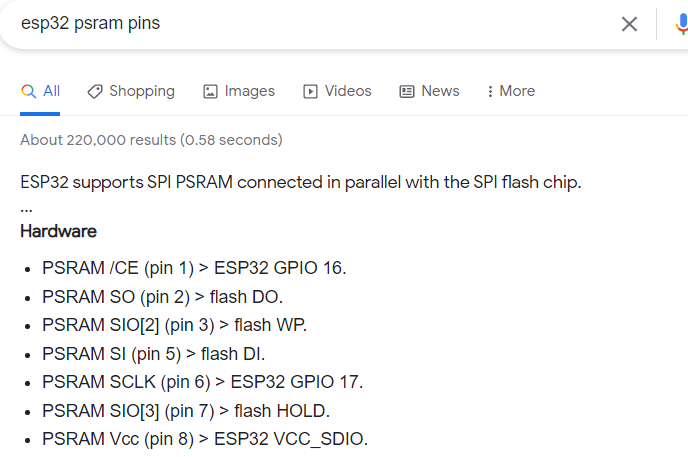Clear the search query with the X icon
Screen dimensions: 688x457
(629, 24)
